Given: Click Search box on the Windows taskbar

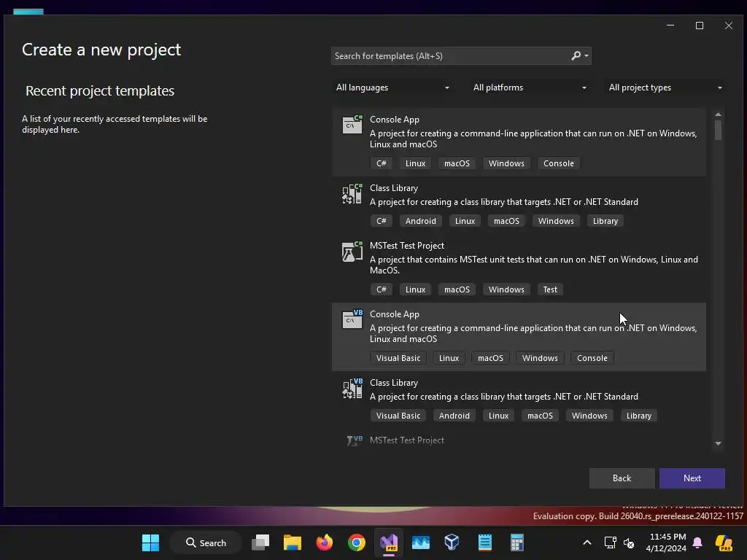Looking at the screenshot, I should pyautogui.click(x=206, y=542).
